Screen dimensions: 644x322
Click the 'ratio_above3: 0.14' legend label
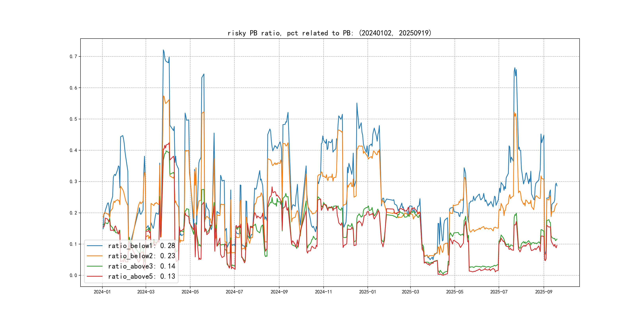(x=142, y=266)
